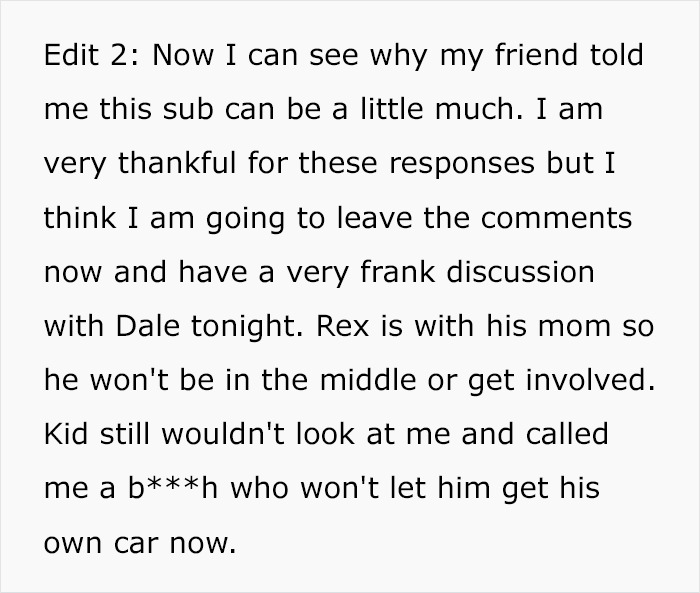700x593 pixels.
Task: Click the 'Edit 2:' label
Action: [x=92, y=55]
